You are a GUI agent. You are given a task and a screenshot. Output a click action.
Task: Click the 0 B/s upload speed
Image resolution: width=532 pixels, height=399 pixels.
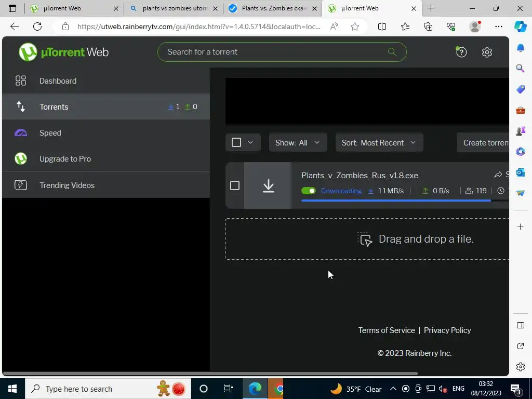(441, 191)
